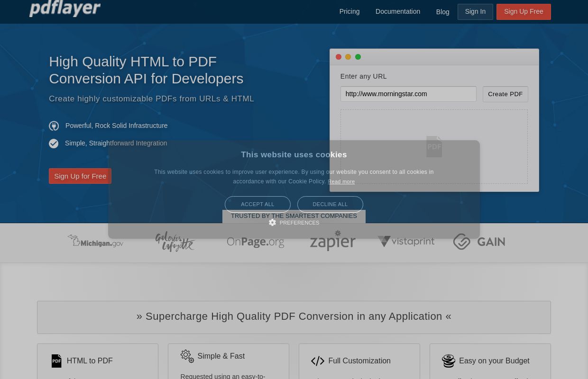Go to the Blog

(442, 12)
